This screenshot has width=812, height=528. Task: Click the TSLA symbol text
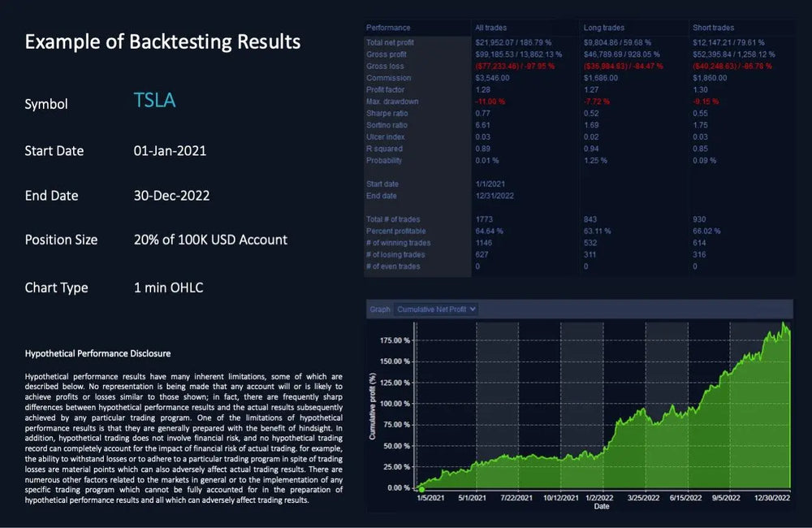tap(154, 101)
